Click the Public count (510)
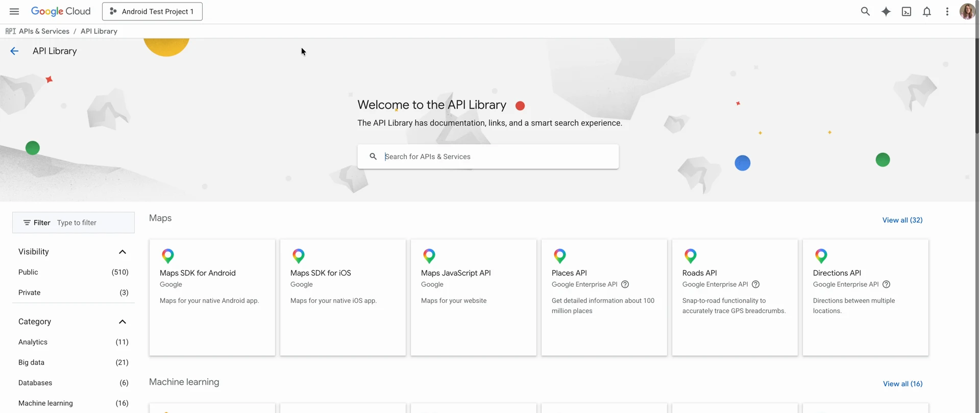The width and height of the screenshot is (980, 413). (120, 272)
